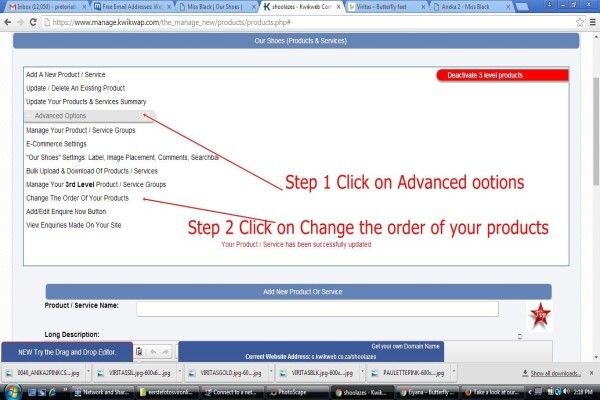Bookmark this page with the star icon
This screenshot has width=600, height=400.
point(580,22)
